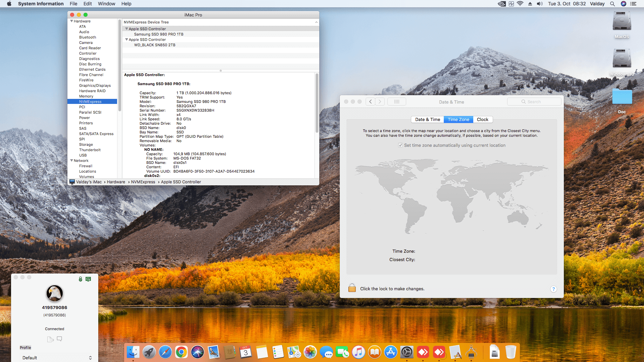Open the MacOS drive on the desktop

click(x=622, y=21)
